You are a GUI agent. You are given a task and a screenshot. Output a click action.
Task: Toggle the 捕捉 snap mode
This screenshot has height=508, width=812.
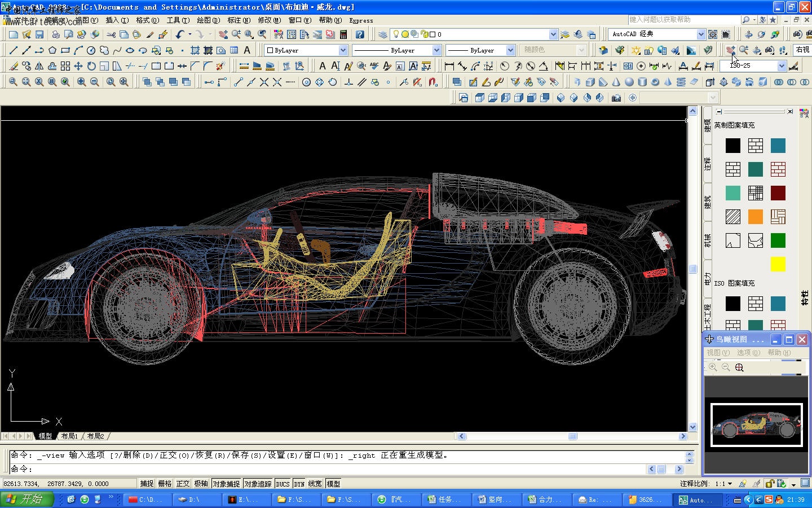(147, 484)
